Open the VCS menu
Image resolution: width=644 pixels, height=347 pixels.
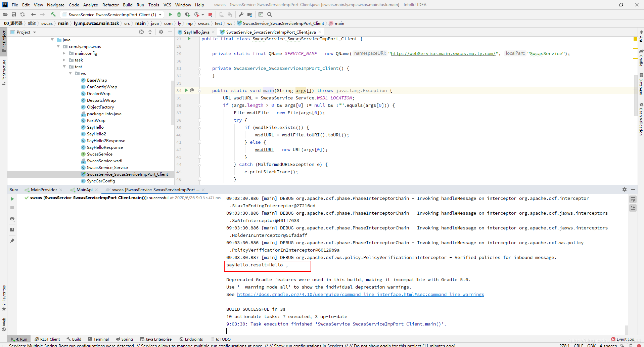pos(167,5)
